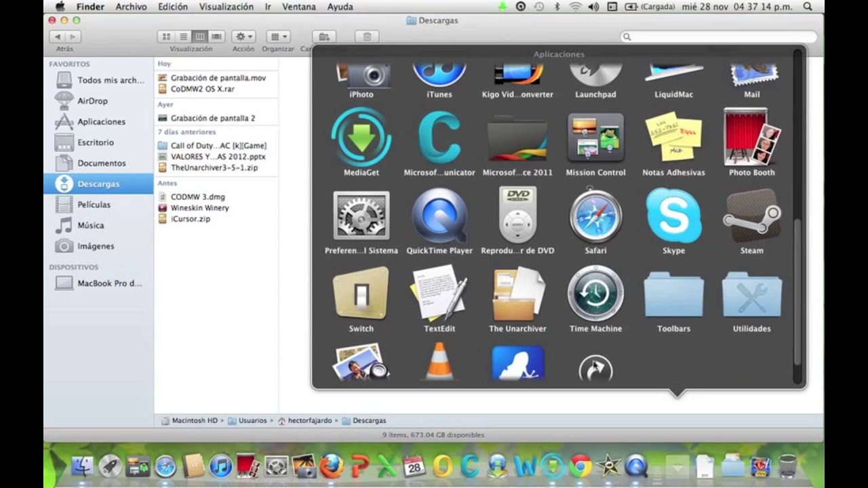Launch the VLC traffic cone app

click(439, 362)
